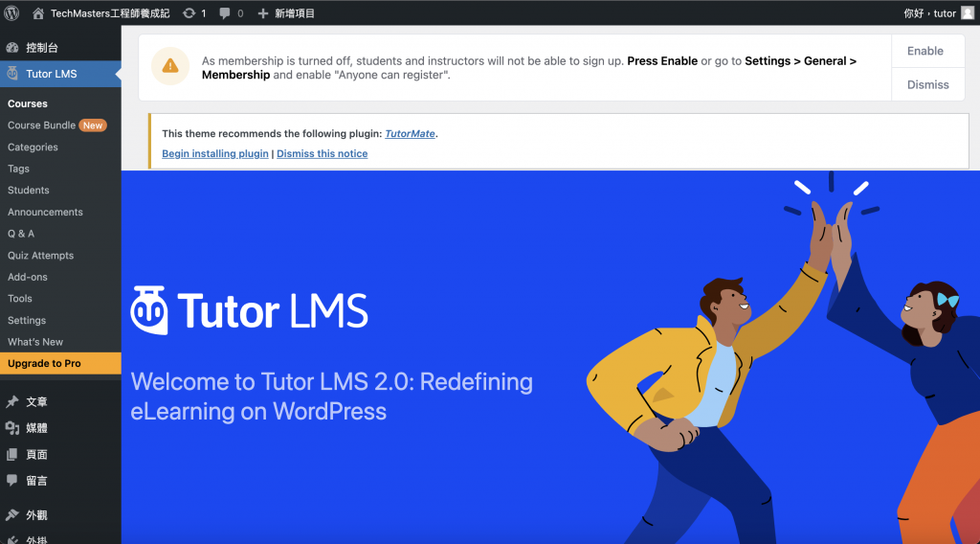Image resolution: width=980 pixels, height=544 pixels.
Task: Open the WordPress logo menu
Action: 11,12
